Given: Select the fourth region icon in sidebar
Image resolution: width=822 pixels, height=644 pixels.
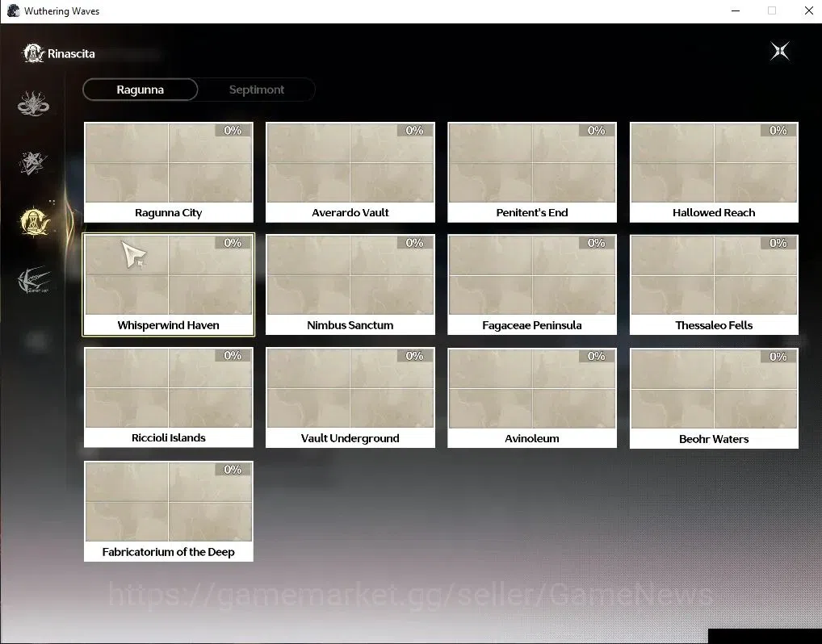Looking at the screenshot, I should click(34, 280).
